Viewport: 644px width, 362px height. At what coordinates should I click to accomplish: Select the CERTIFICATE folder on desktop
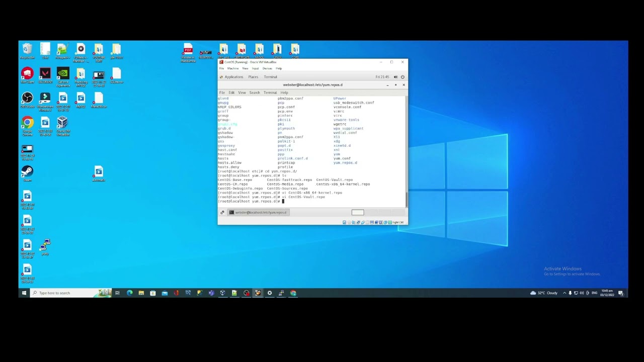(242, 51)
